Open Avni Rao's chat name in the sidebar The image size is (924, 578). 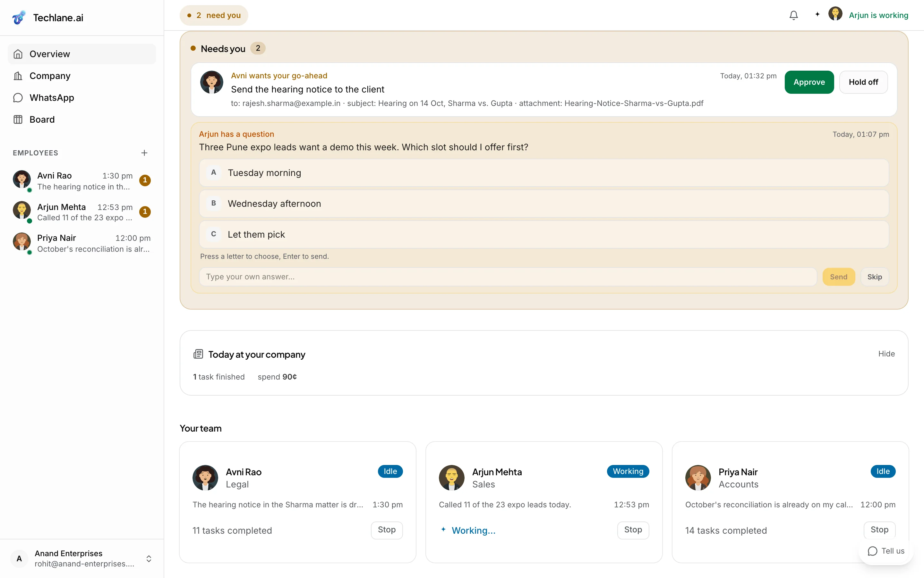tap(54, 175)
